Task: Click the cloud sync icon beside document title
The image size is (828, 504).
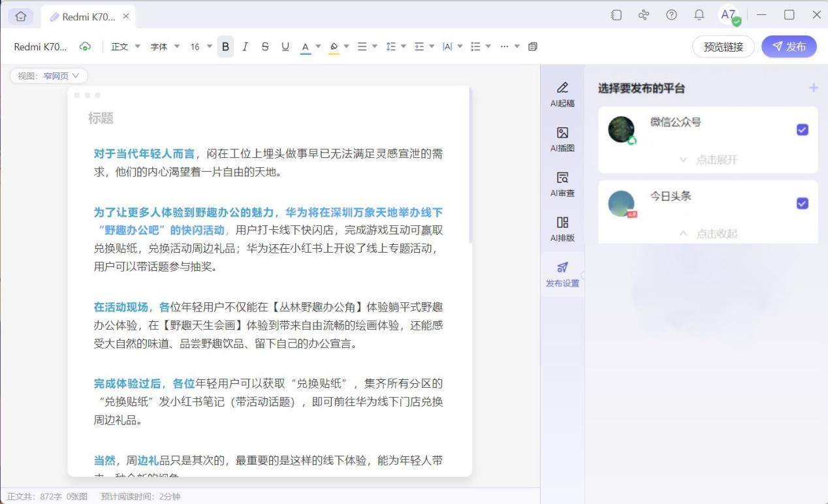Action: (86, 46)
